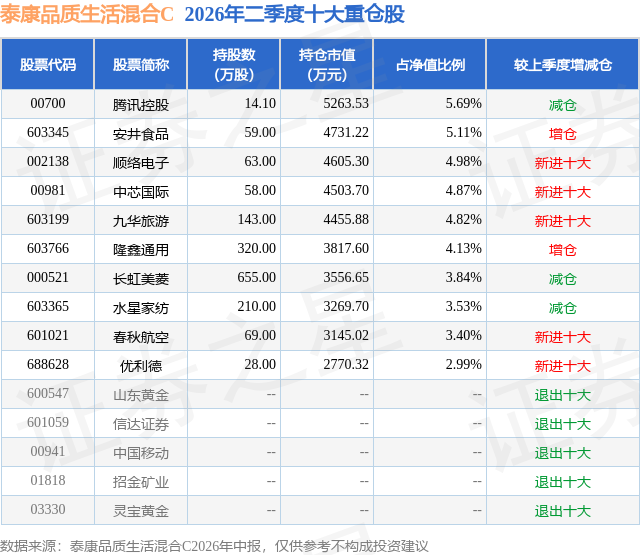
Task: Click the 较上季度增减仓 column header
Action: click(563, 64)
